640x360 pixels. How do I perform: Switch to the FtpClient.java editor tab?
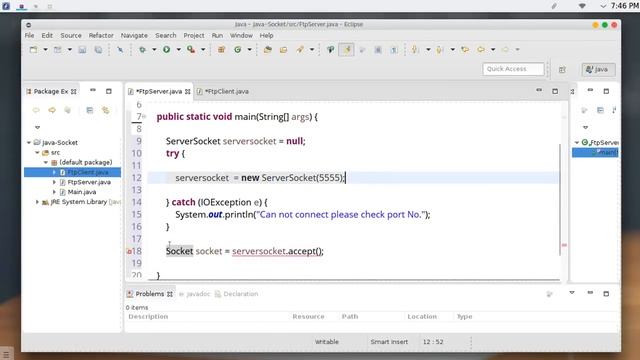[x=223, y=91]
